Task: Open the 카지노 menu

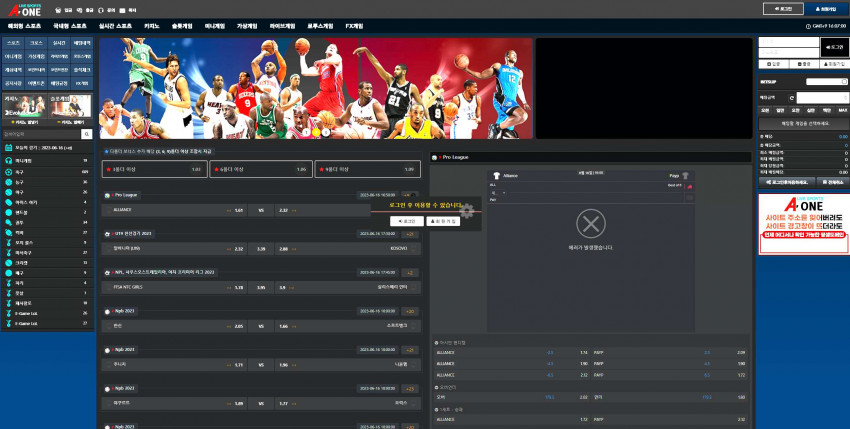Action: pyautogui.click(x=152, y=26)
